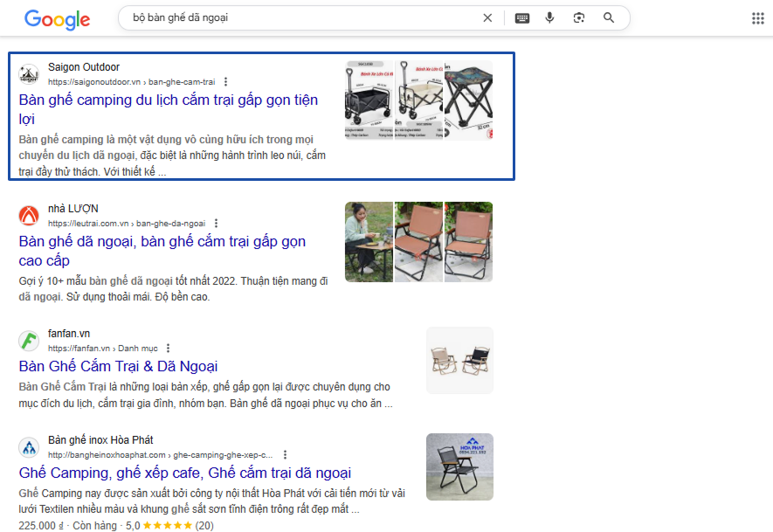The width and height of the screenshot is (773, 532).
Task: Click the 'fanfan.vn' site name
Action: click(69, 334)
